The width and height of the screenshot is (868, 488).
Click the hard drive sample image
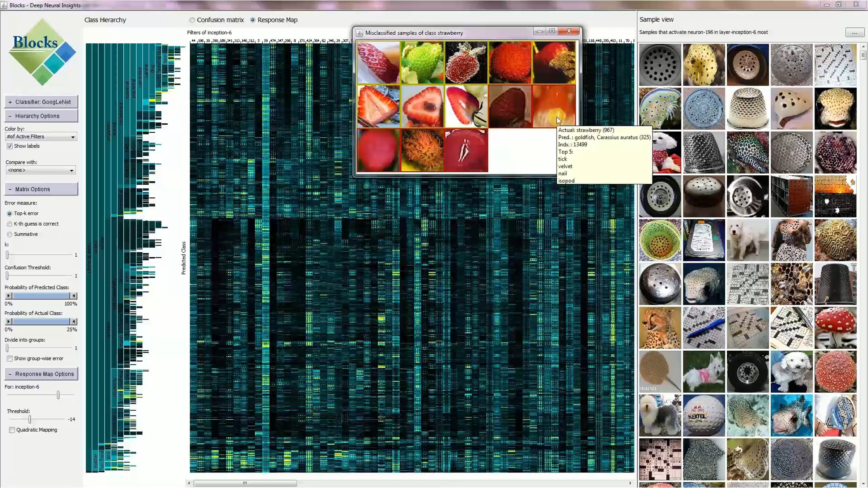[704, 240]
